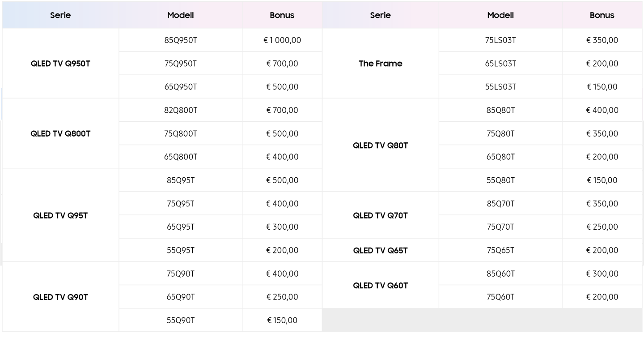
Task: Click the QLED TV Q950T series label
Action: pos(60,64)
